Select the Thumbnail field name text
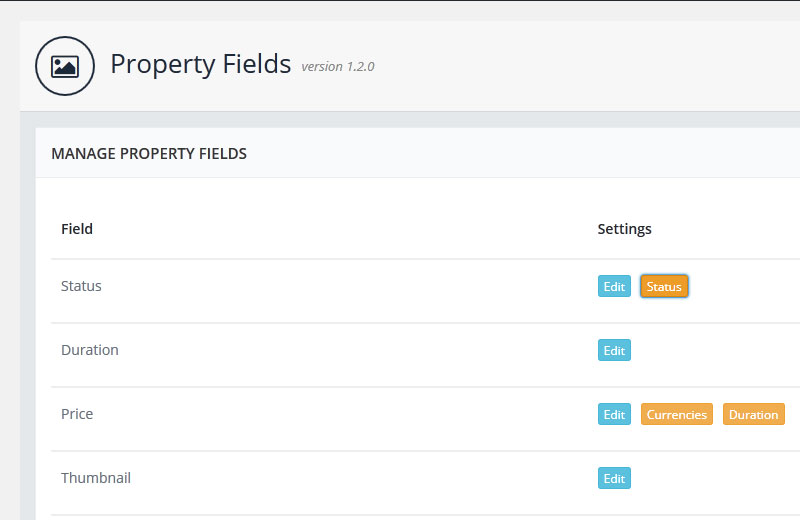The image size is (800, 520). pyautogui.click(x=96, y=478)
